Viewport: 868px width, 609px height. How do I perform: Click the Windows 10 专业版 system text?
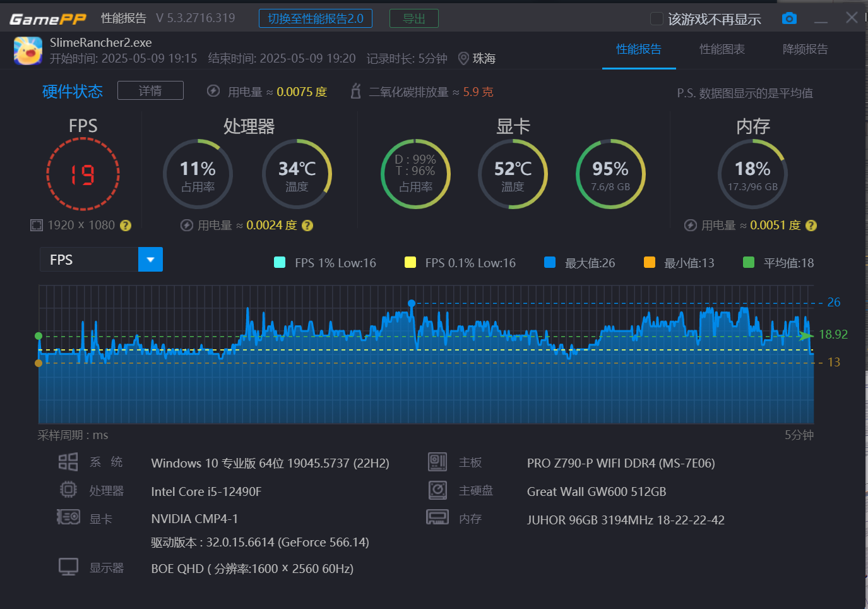tap(270, 463)
